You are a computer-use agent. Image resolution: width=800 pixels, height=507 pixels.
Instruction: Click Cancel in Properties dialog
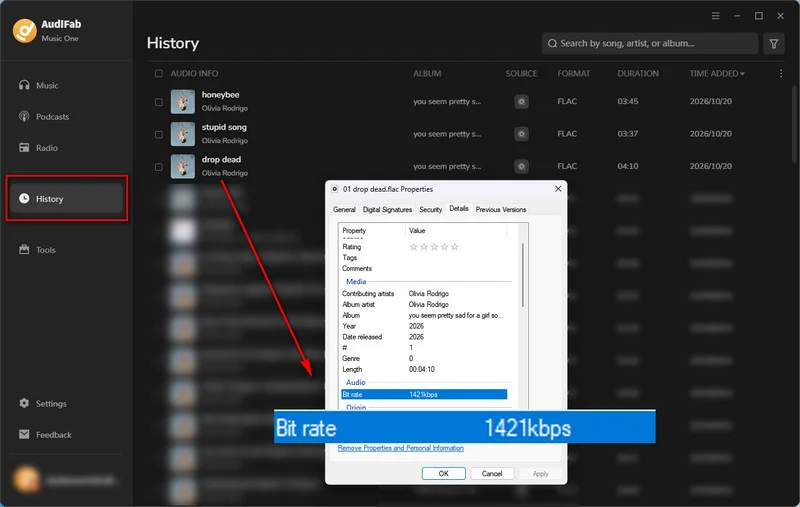[x=492, y=473]
